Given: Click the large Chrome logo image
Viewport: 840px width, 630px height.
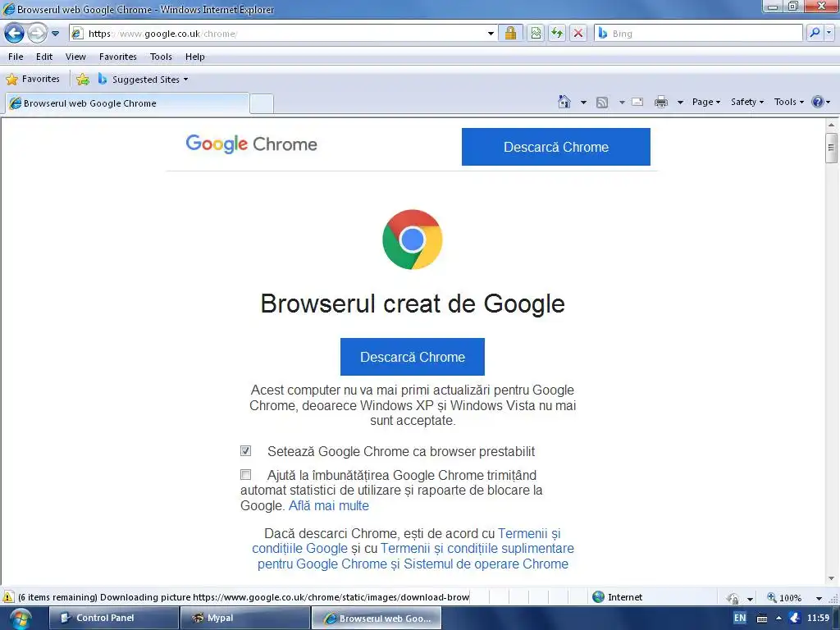Looking at the screenshot, I should coord(413,240).
